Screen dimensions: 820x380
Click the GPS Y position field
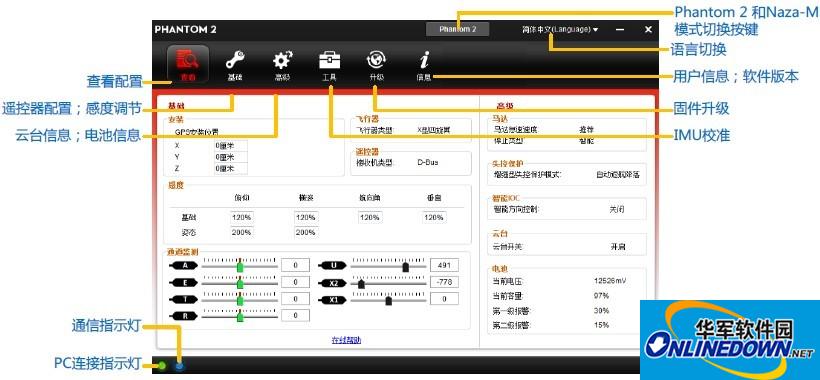point(231,157)
